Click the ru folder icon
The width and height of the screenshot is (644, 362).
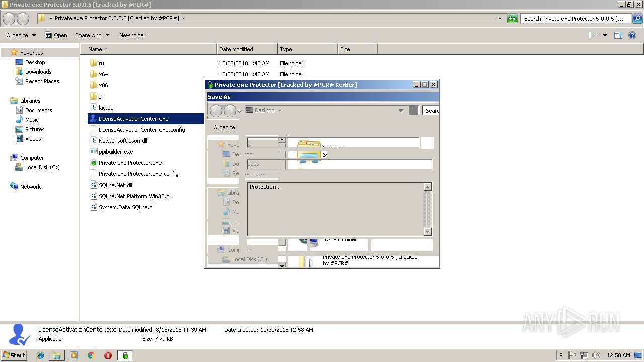coord(93,63)
